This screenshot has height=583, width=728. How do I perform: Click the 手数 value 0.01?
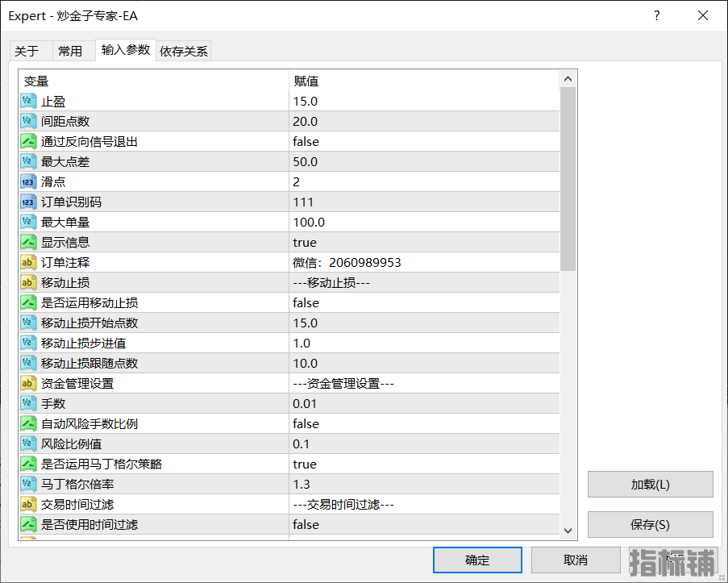pos(305,403)
